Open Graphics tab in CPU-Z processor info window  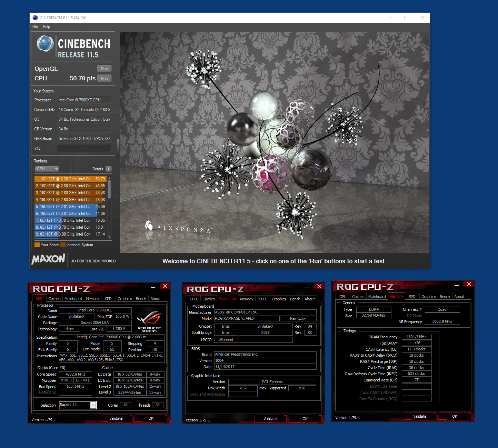point(125,299)
